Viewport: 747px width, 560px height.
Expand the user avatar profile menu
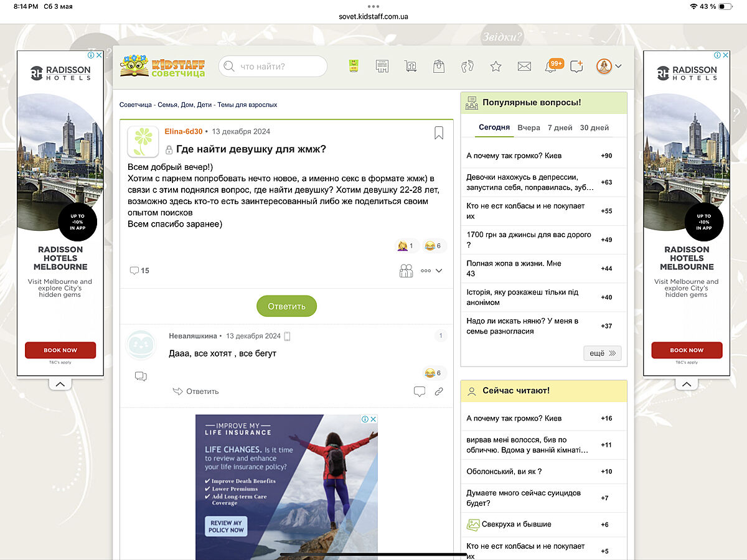click(609, 66)
